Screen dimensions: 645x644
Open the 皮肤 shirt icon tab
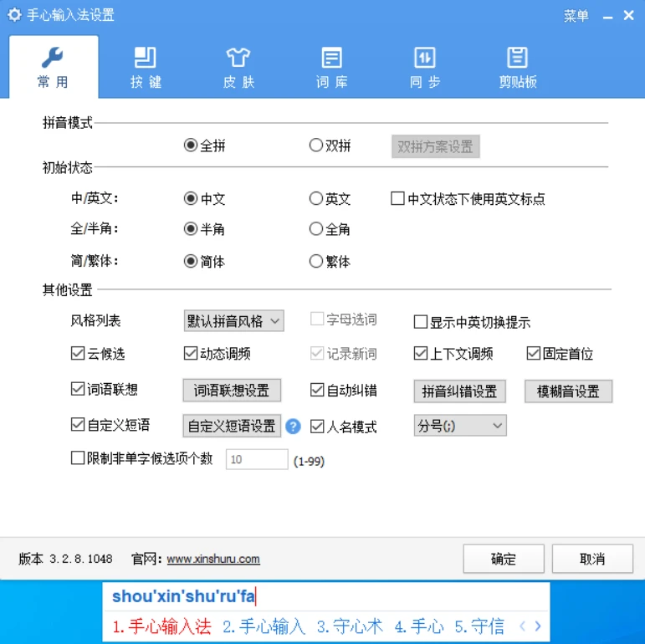(x=238, y=58)
